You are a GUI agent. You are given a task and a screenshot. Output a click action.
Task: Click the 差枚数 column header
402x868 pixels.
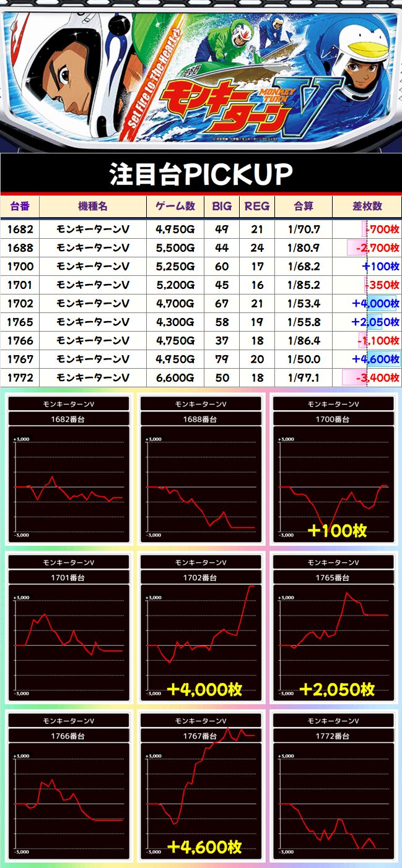(x=367, y=207)
